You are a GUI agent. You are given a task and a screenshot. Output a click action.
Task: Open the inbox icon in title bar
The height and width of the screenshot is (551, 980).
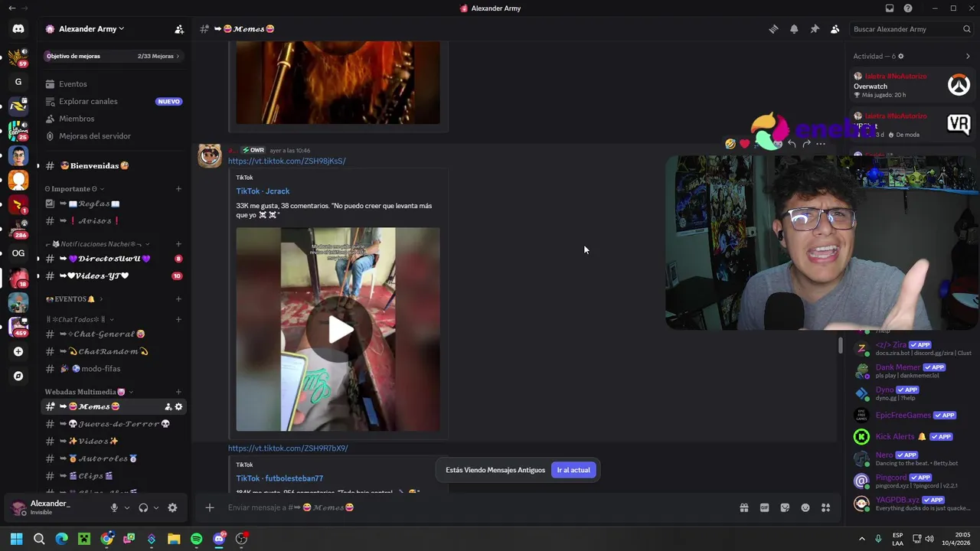pos(889,8)
